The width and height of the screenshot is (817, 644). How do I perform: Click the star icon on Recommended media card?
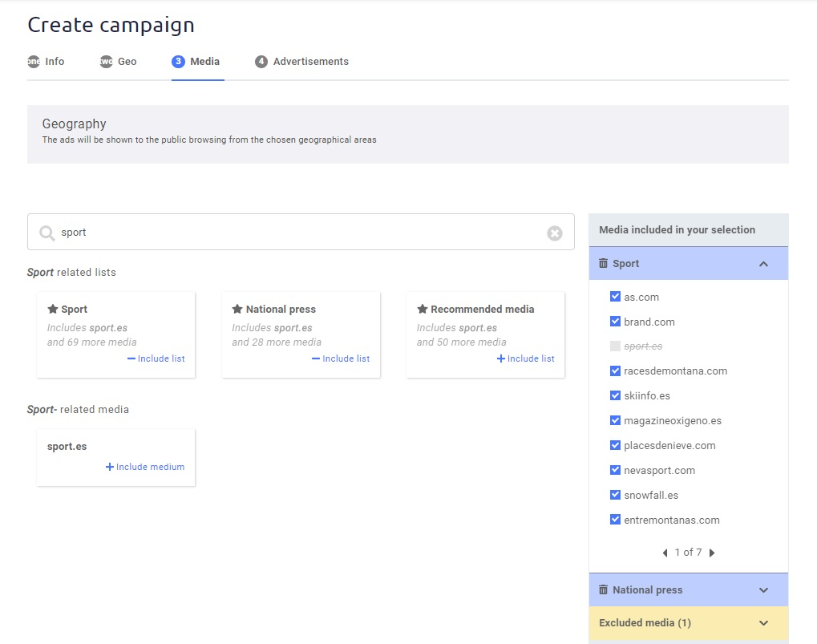pos(422,309)
